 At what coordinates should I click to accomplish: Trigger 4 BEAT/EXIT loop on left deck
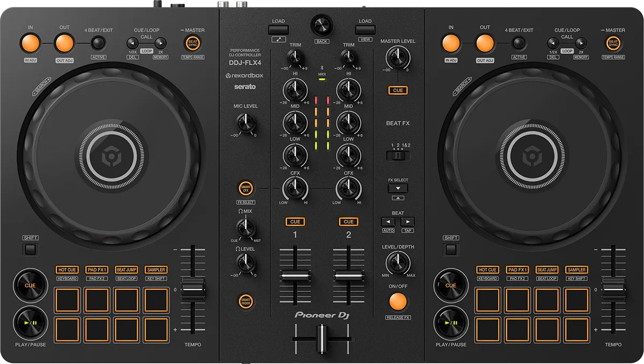98,43
